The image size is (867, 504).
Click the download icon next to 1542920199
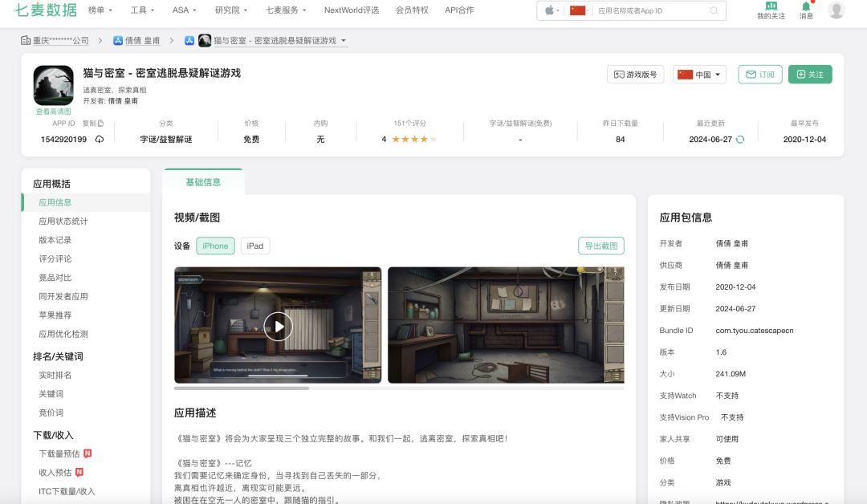click(100, 140)
